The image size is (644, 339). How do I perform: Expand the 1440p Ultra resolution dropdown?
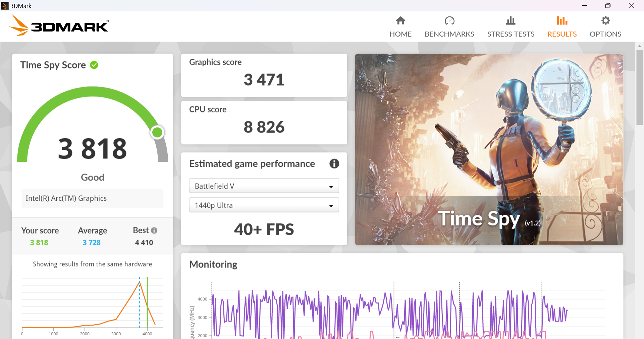pyautogui.click(x=264, y=205)
